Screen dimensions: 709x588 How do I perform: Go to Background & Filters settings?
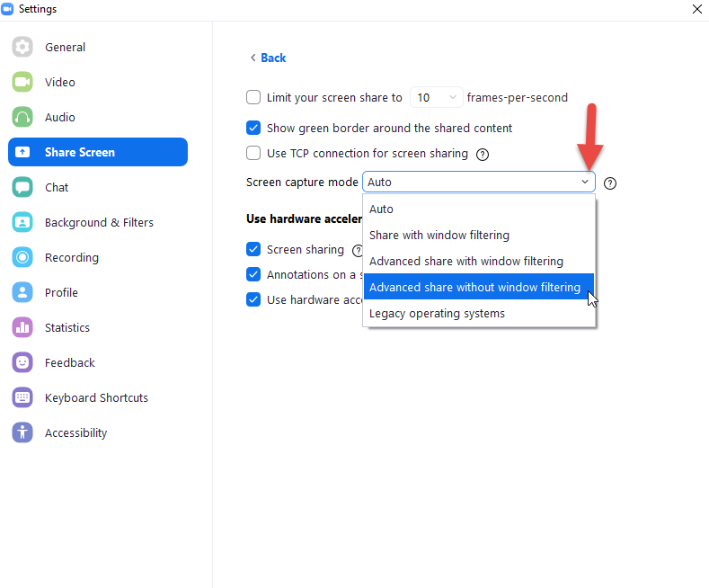click(98, 222)
